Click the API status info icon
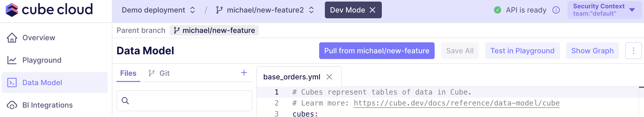Image resolution: width=644 pixels, height=117 pixels. pos(556,10)
